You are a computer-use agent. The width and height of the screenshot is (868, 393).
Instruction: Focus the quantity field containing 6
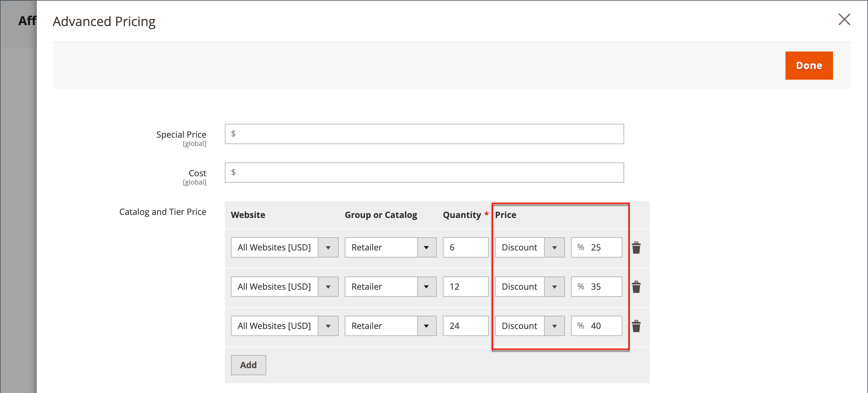click(x=465, y=247)
